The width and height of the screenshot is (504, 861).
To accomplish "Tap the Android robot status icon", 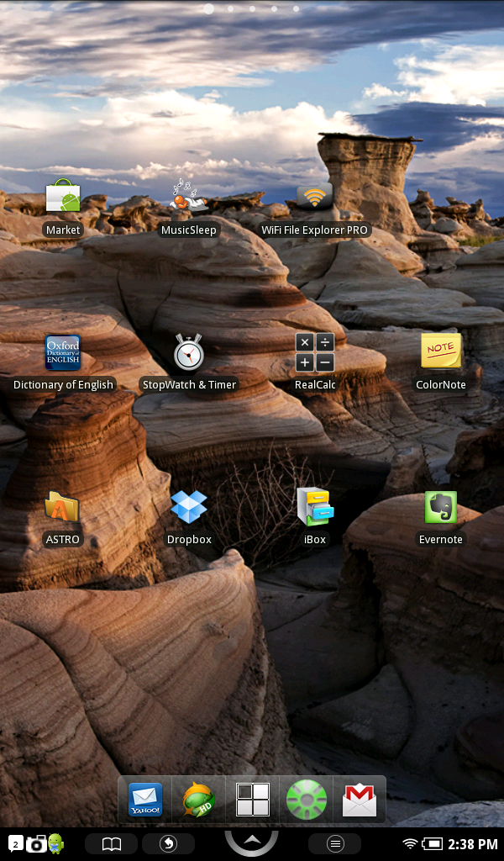I will tap(56, 843).
